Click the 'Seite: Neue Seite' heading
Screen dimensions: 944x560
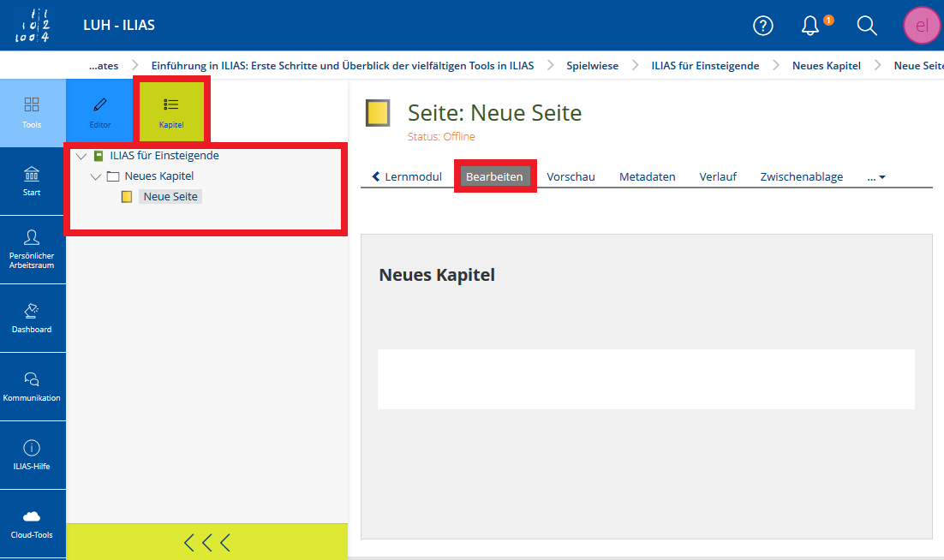[x=495, y=113]
